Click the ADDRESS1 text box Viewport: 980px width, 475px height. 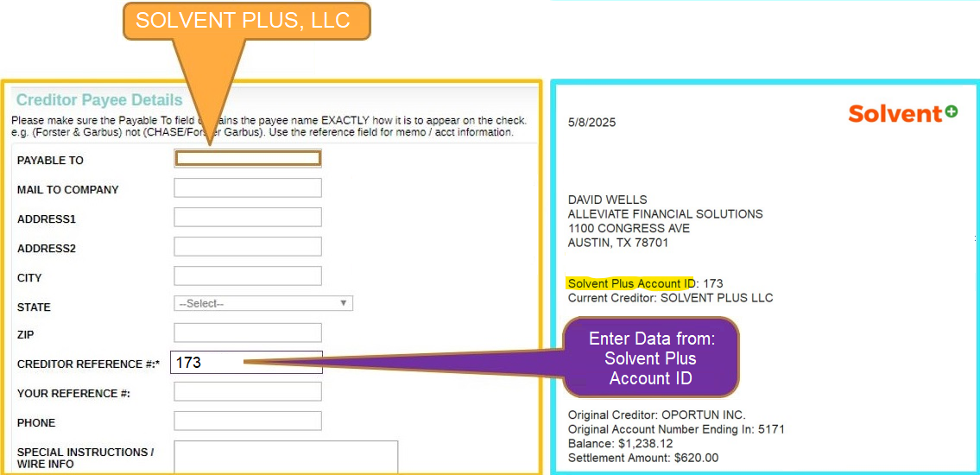(248, 218)
